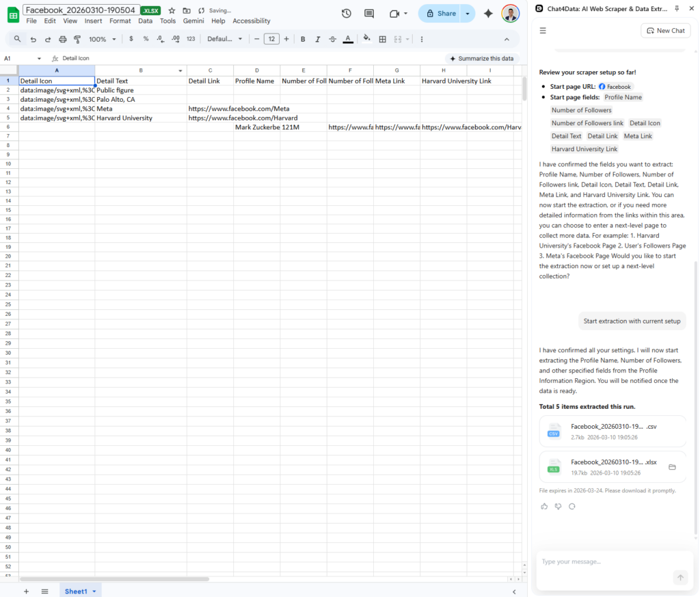Screen dimensions: 700x597
Task: Give thumbs down to response
Action: point(558,506)
